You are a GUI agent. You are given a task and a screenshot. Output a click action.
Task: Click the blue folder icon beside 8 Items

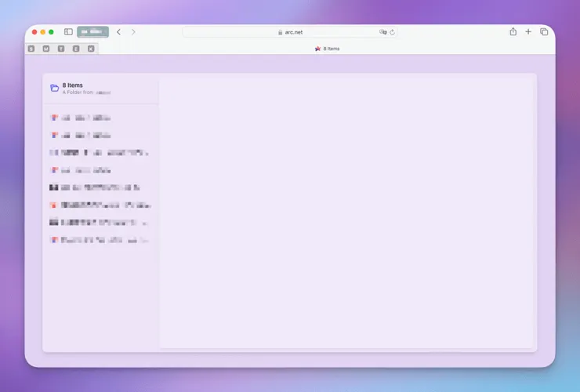[x=54, y=88]
